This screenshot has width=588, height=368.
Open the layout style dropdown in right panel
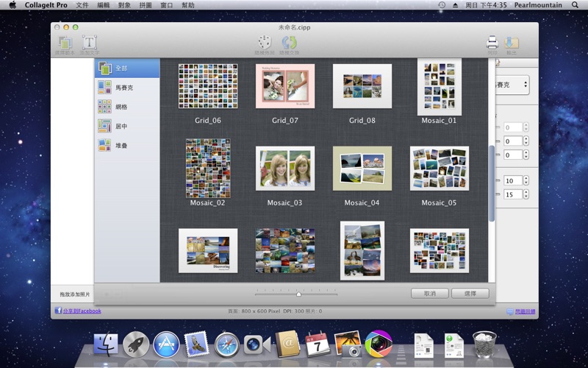coord(512,85)
